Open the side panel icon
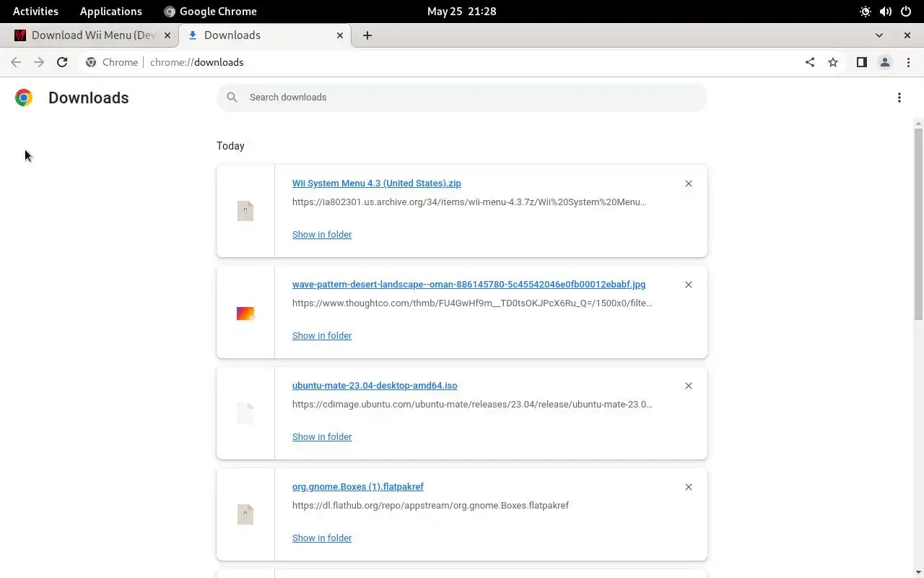Viewport: 924px width, 578px height. click(x=861, y=62)
